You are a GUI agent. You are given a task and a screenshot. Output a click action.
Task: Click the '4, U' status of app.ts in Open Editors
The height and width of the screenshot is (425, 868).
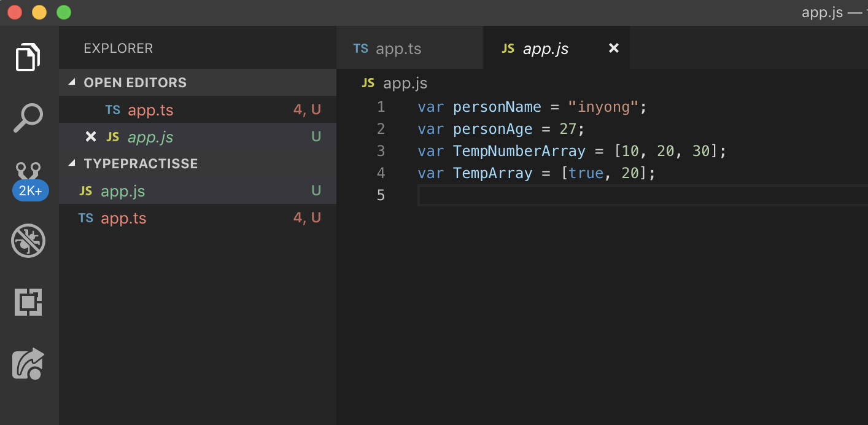point(307,110)
